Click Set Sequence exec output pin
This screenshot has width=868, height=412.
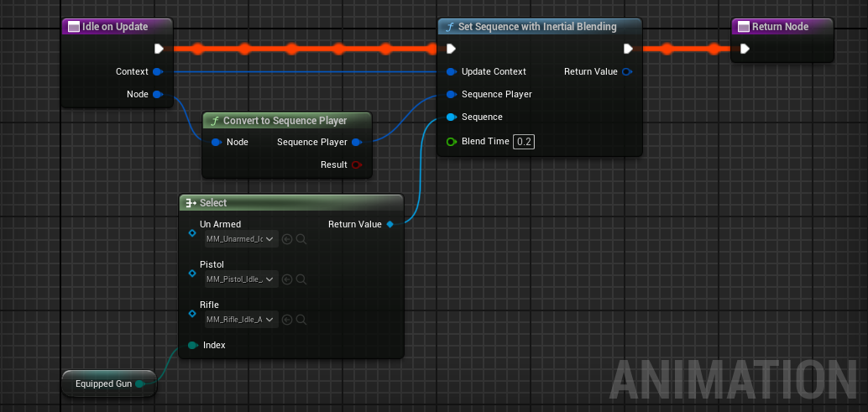628,49
